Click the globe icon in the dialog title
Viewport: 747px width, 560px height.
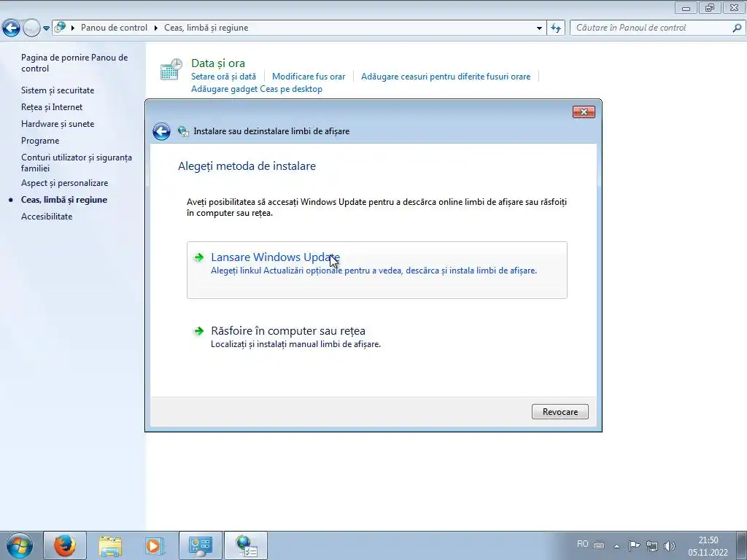pyautogui.click(x=183, y=131)
